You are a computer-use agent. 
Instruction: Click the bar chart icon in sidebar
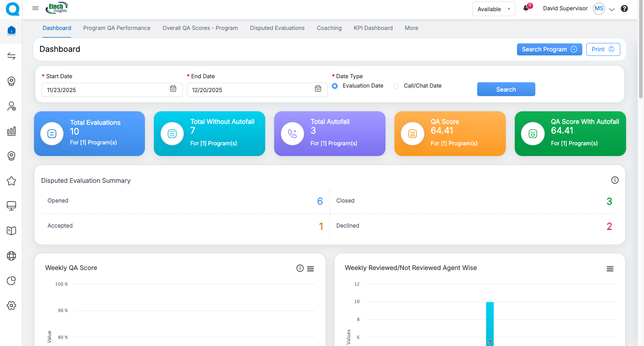tap(12, 131)
